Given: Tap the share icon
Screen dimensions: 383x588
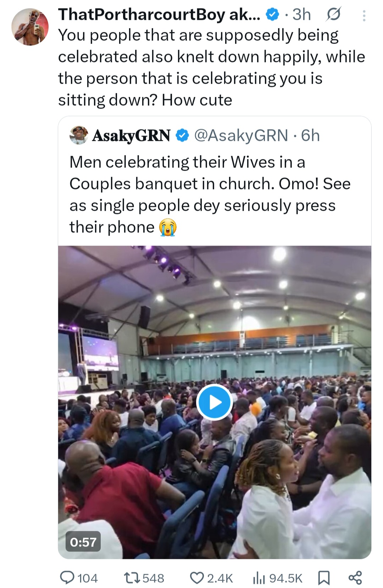Looking at the screenshot, I should 355,578.
